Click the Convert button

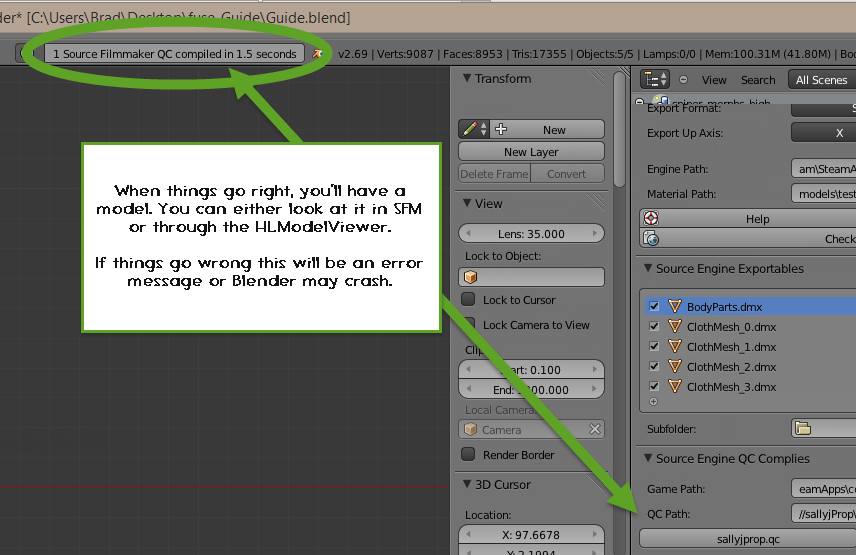click(567, 174)
